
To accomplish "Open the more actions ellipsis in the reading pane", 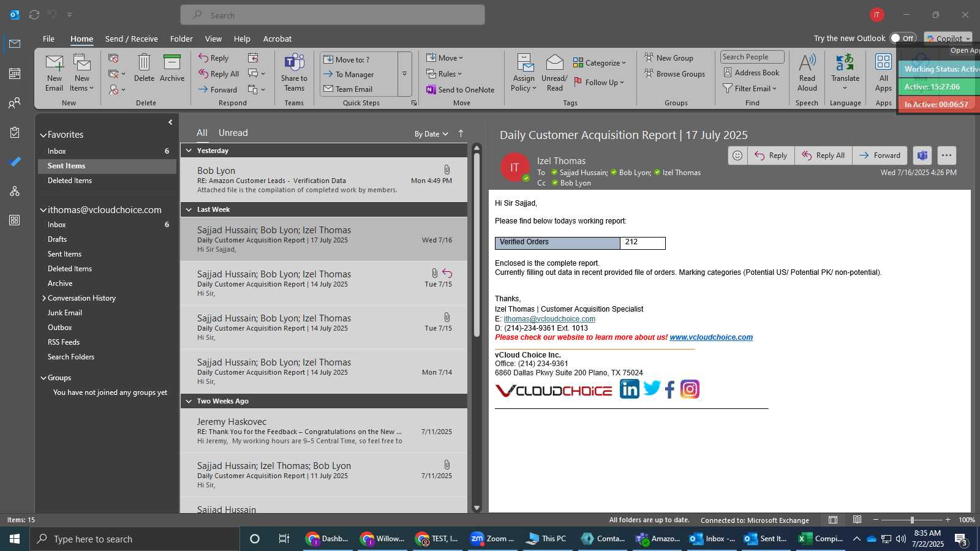I will pos(946,156).
